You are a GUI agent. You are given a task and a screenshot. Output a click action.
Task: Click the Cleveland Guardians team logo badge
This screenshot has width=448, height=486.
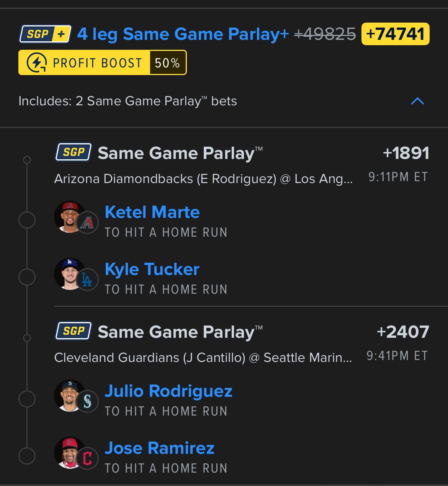coord(87,458)
